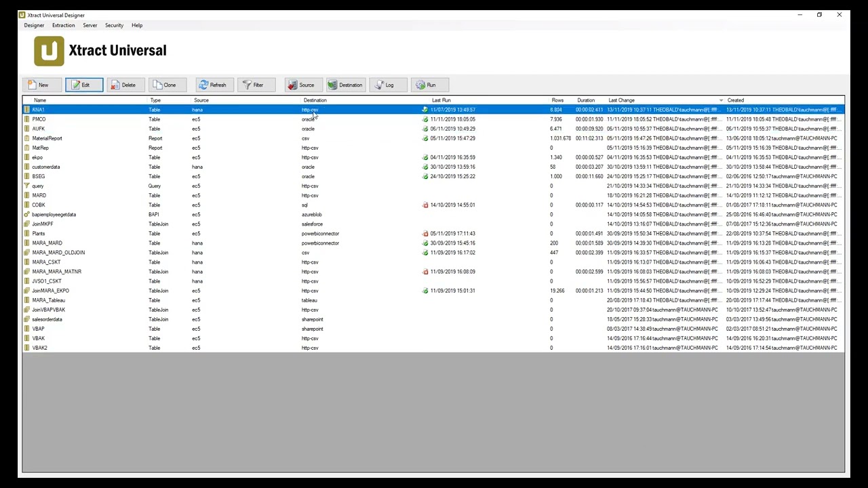Click the table icon beside PMCO
This screenshot has width=868, height=488.
click(27, 119)
